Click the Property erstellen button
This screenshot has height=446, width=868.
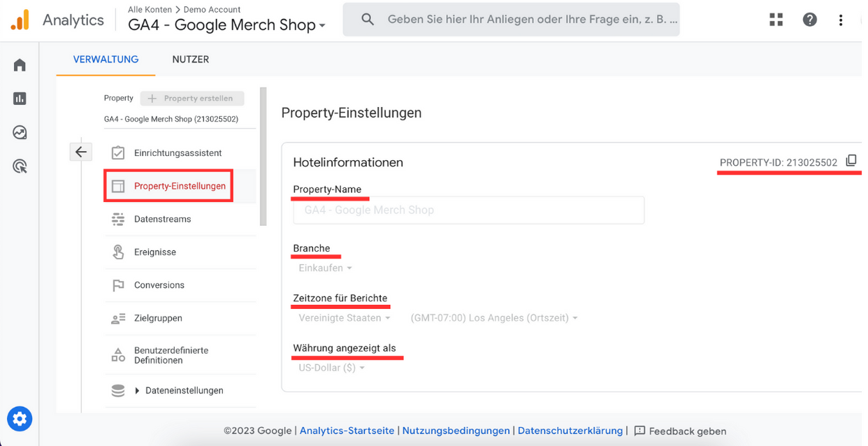coord(192,99)
